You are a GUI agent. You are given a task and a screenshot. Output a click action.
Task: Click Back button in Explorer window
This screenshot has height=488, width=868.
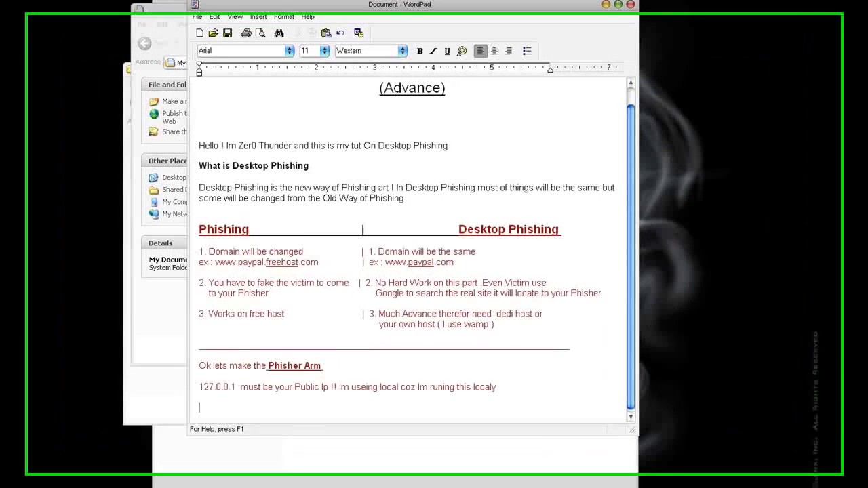click(144, 43)
